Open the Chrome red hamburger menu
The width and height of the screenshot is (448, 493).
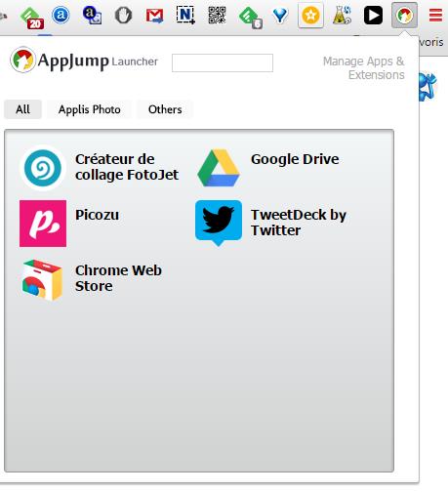click(435, 15)
